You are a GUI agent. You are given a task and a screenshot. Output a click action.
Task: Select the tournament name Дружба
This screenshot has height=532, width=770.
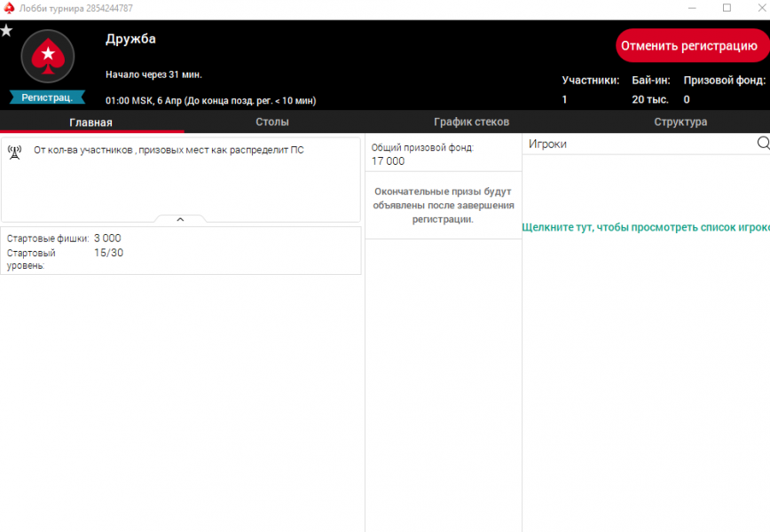pos(130,39)
